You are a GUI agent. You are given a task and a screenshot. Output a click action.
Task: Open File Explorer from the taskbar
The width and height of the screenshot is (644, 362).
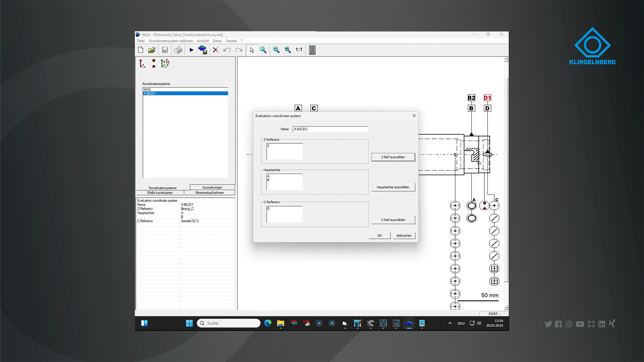click(280, 323)
